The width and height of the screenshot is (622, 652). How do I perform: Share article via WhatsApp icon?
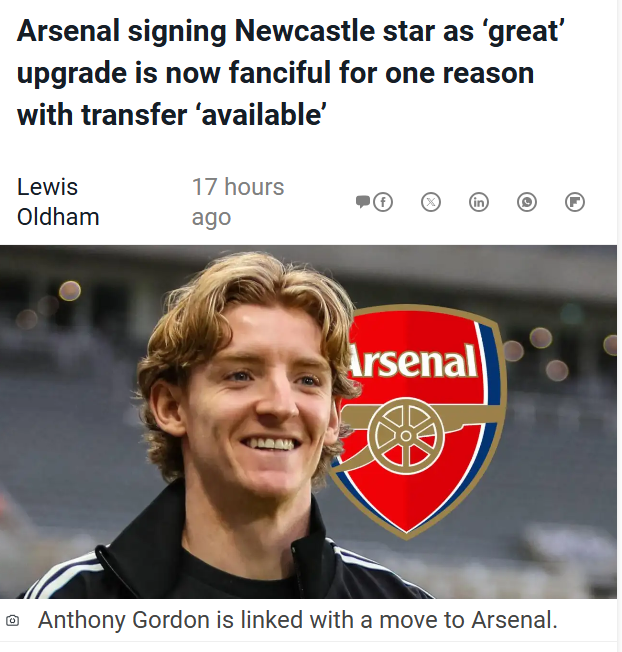[x=527, y=202]
